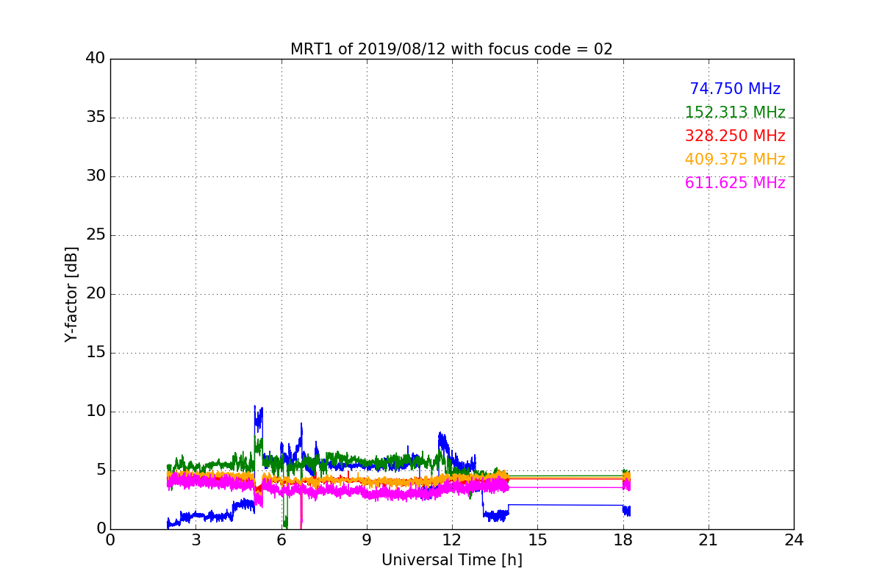Click the x-axis tick label 18

623,539
